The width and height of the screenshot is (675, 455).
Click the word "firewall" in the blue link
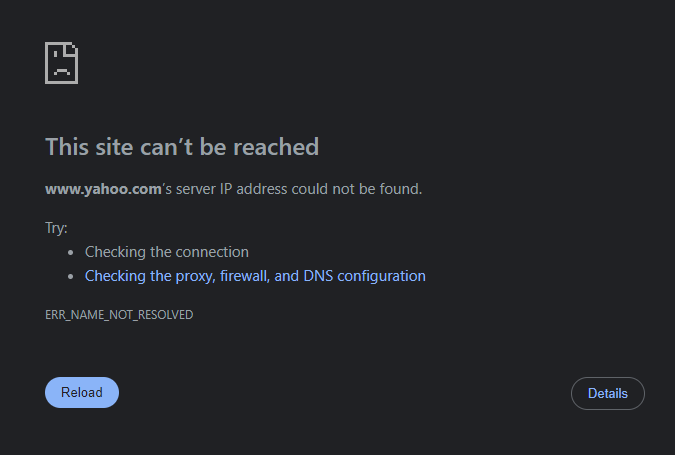(241, 276)
